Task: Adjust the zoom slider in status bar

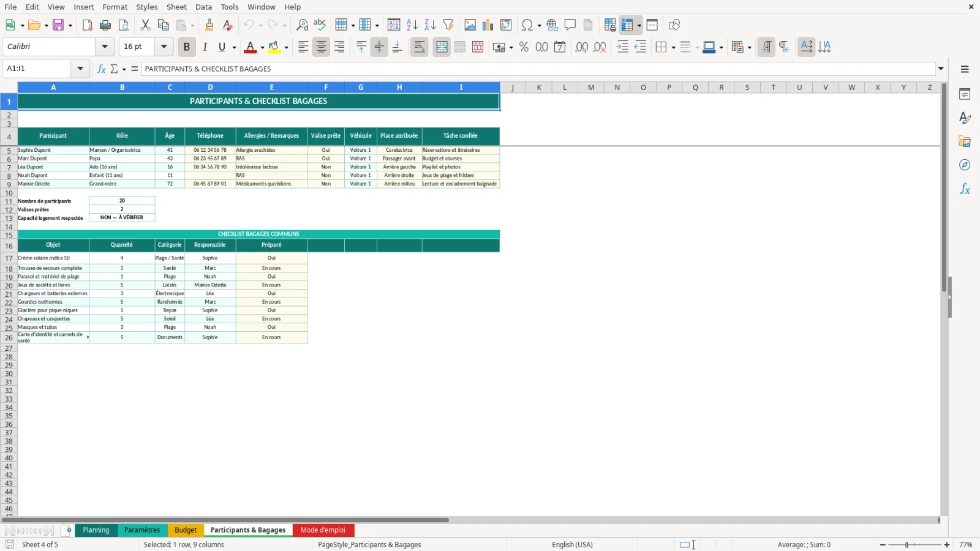Action: (x=907, y=545)
